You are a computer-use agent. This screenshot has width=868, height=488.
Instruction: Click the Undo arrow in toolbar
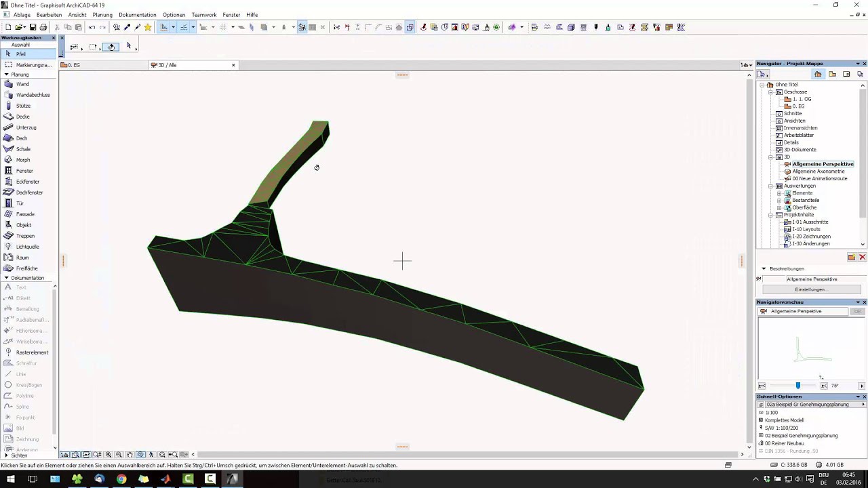[92, 27]
